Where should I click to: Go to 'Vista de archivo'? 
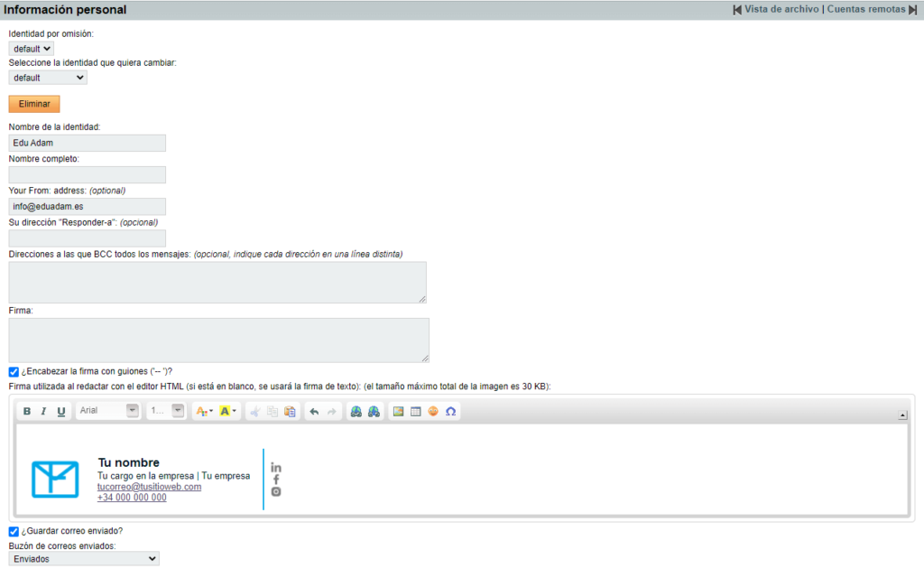(781, 9)
